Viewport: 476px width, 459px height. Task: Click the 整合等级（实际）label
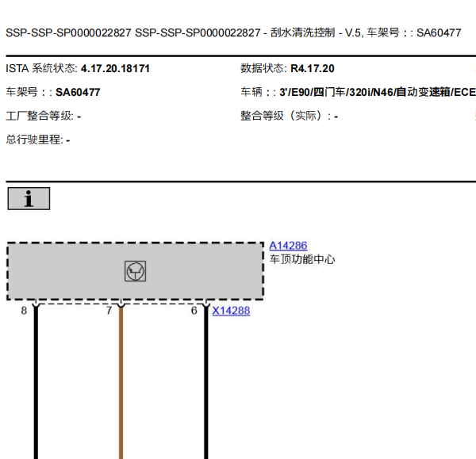tap(286, 116)
